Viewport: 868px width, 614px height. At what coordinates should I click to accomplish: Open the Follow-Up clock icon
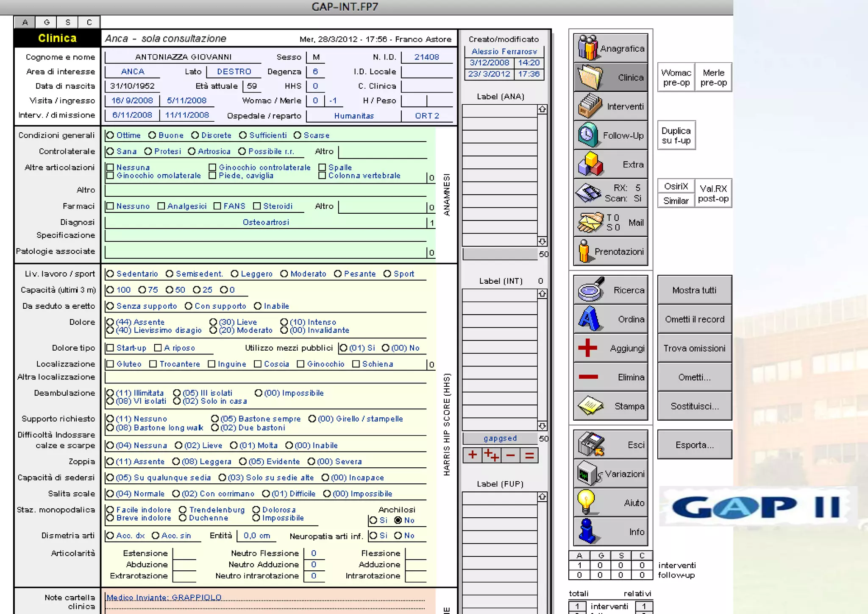tap(588, 135)
